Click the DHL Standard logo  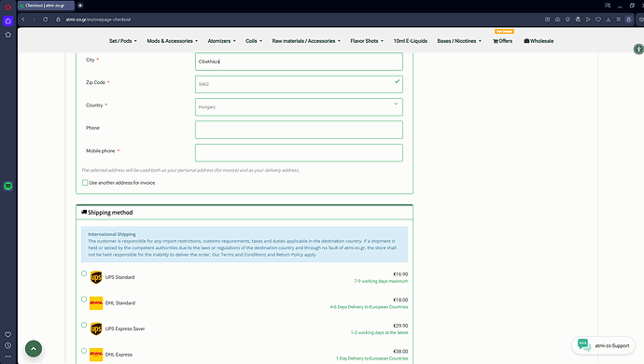(96, 303)
